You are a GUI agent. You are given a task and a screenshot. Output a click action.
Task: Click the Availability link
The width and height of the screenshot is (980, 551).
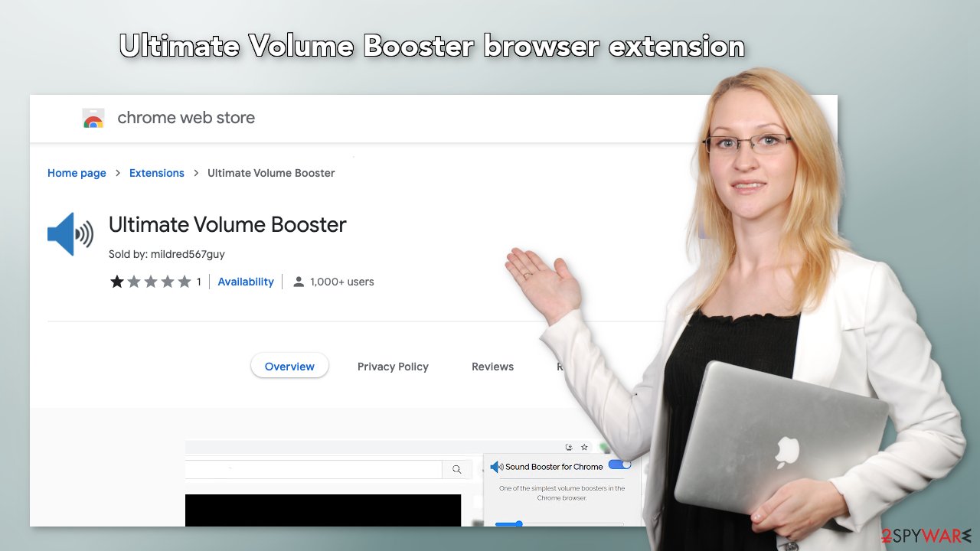click(246, 282)
